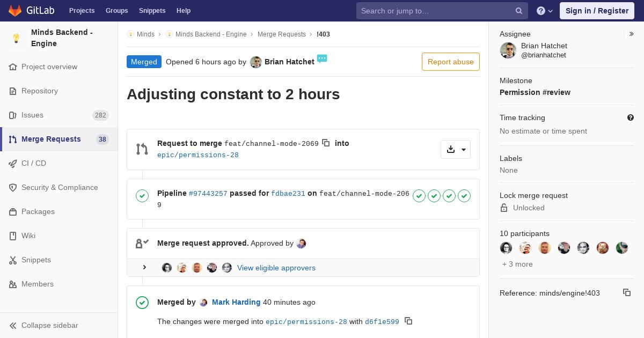Click the merge request approved icon
The image size is (644, 338).
tap(142, 244)
